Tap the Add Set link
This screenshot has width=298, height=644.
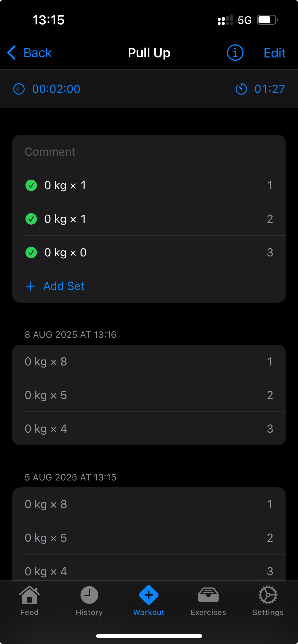[x=64, y=286]
